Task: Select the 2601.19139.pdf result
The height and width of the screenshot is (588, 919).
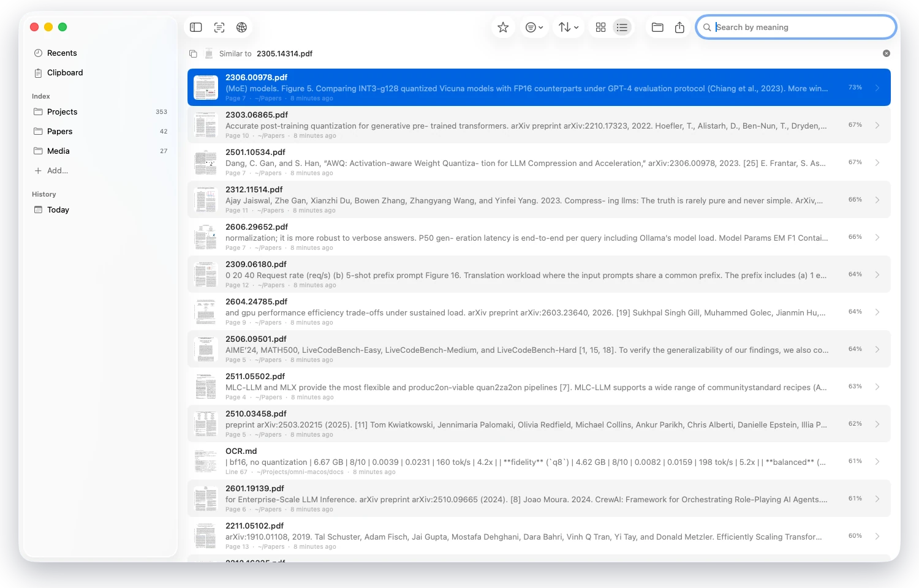Action: point(539,499)
